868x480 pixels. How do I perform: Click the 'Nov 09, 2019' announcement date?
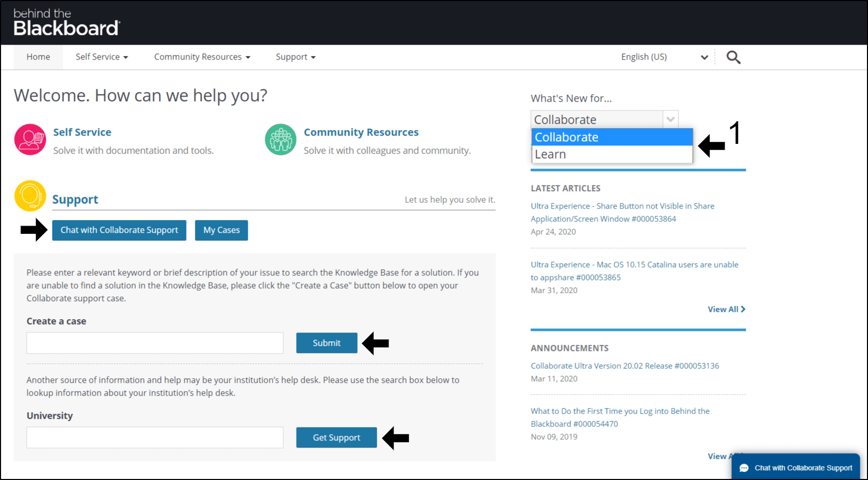tap(554, 437)
